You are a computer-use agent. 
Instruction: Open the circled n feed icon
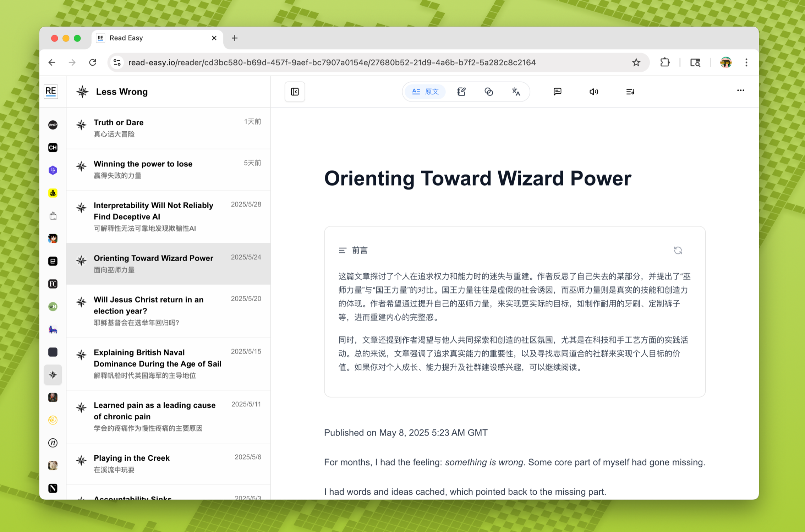click(x=53, y=443)
